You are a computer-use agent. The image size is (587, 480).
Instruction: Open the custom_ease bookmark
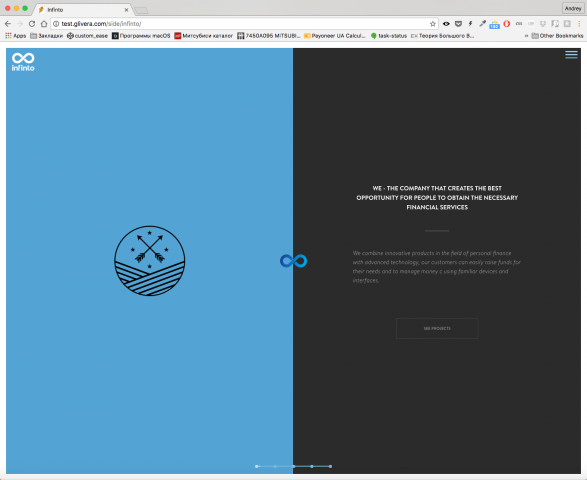point(87,36)
